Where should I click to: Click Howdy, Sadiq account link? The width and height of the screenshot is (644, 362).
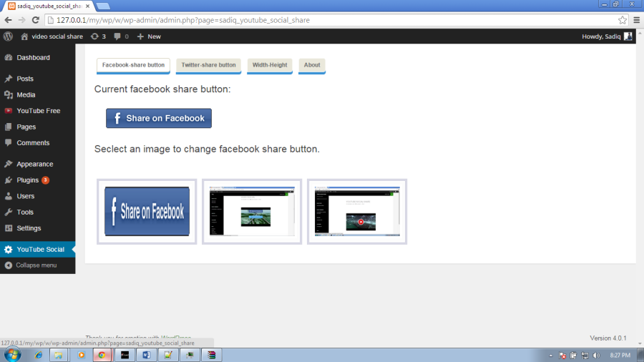[601, 36]
